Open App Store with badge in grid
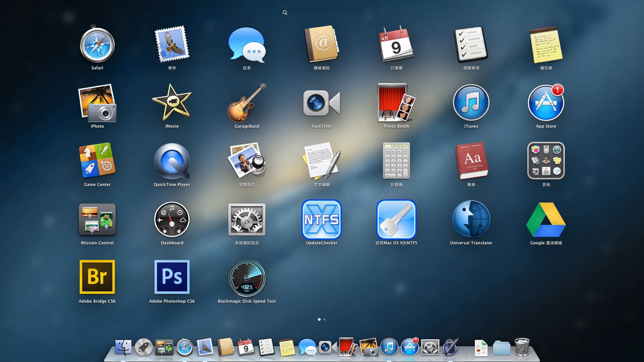This screenshot has width=644, height=362. coord(546,103)
